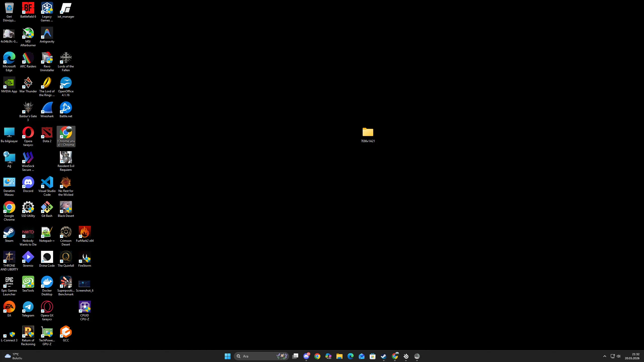Click the Black Desert desktop icon
The height and width of the screenshot is (362, 644).
66,210
